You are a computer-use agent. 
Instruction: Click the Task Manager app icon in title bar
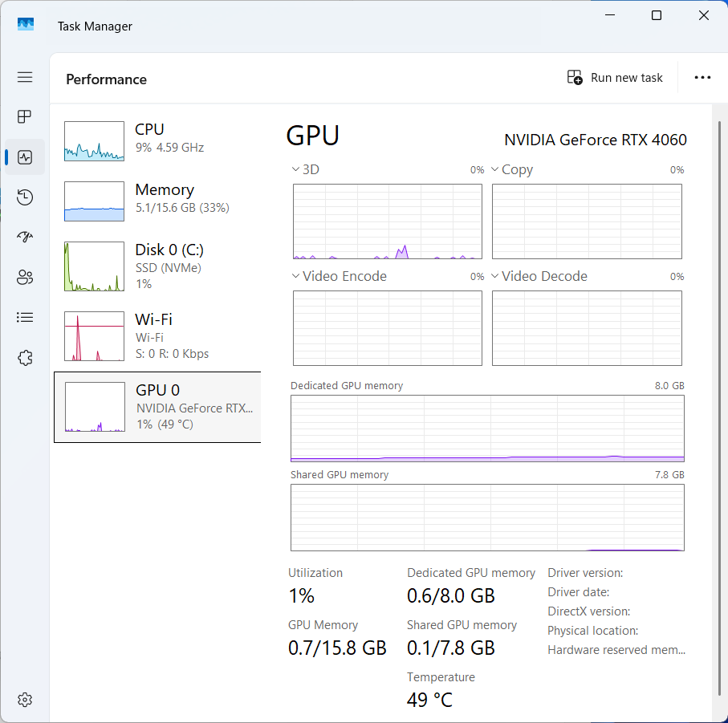click(x=26, y=24)
